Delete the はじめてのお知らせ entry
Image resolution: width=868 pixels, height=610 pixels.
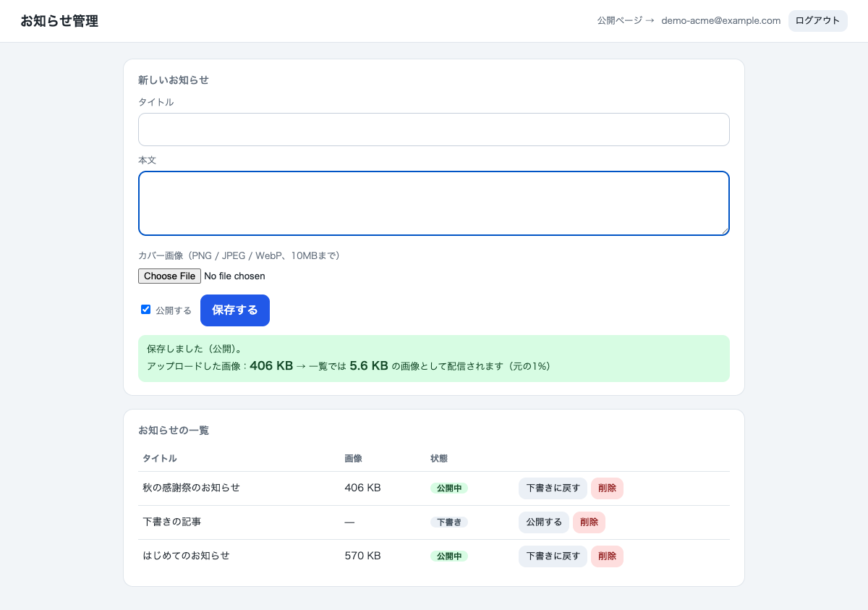coord(607,556)
